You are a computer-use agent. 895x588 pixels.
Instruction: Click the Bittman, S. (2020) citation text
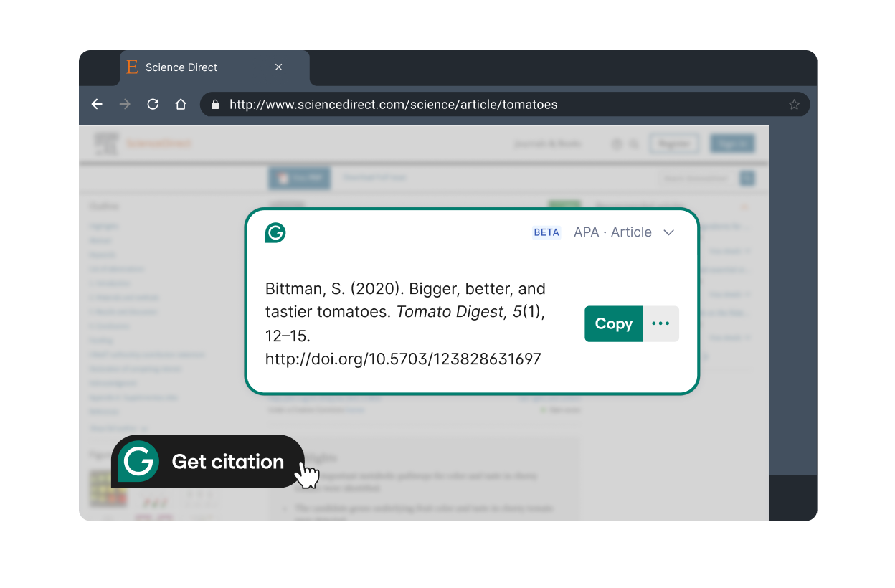pyautogui.click(x=405, y=324)
